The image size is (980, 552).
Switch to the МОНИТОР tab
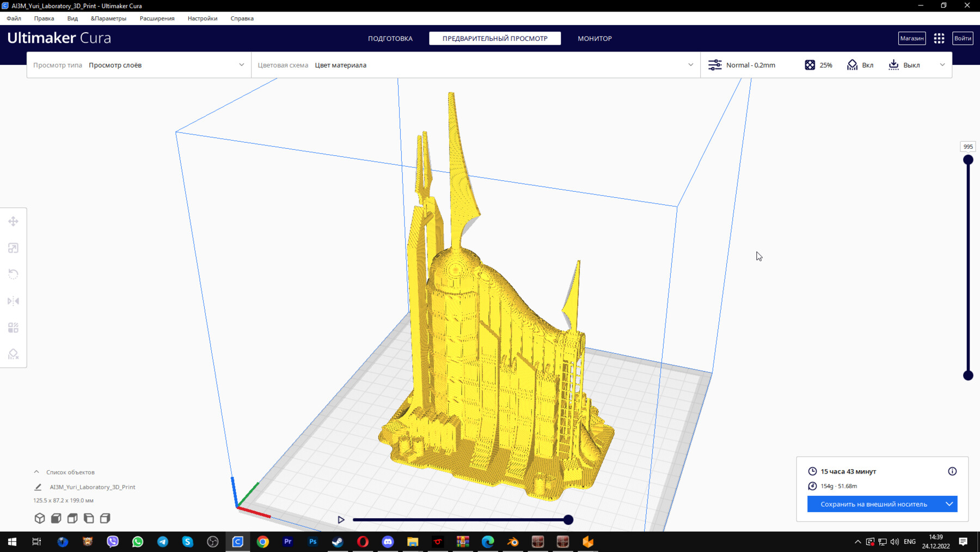point(595,38)
